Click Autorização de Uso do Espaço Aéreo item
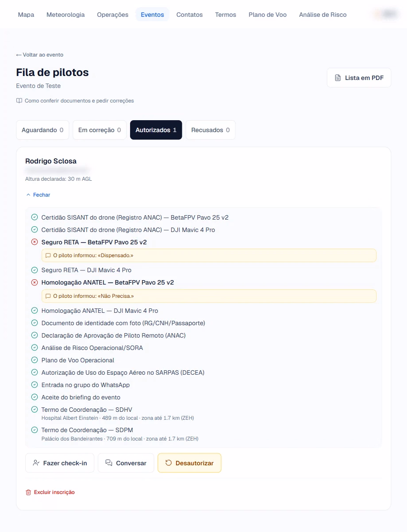Image resolution: width=407 pixels, height=532 pixels. (123, 372)
